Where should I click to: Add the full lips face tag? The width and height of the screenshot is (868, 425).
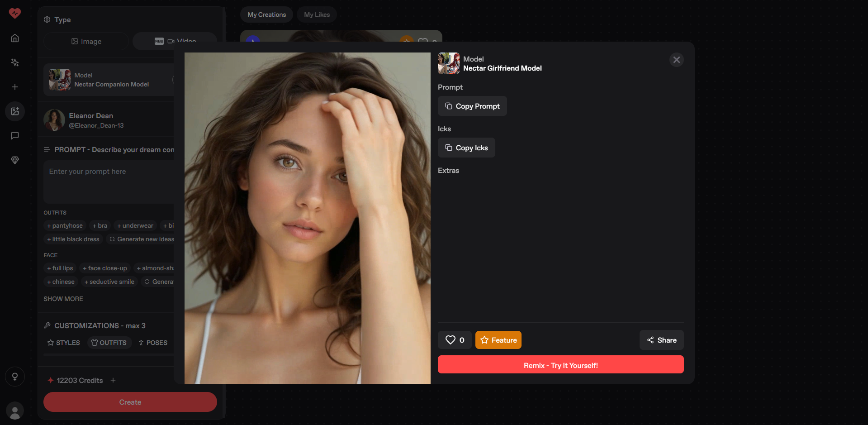coord(60,268)
